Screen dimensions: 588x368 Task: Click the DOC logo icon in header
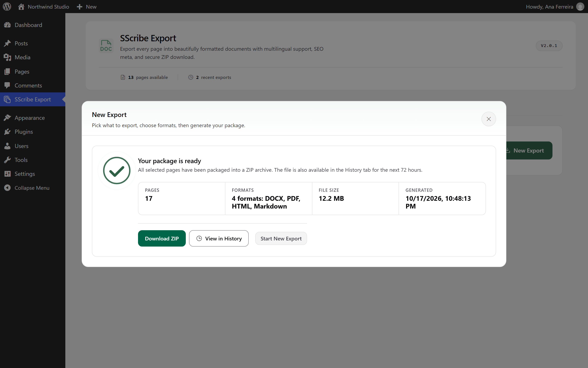[106, 46]
